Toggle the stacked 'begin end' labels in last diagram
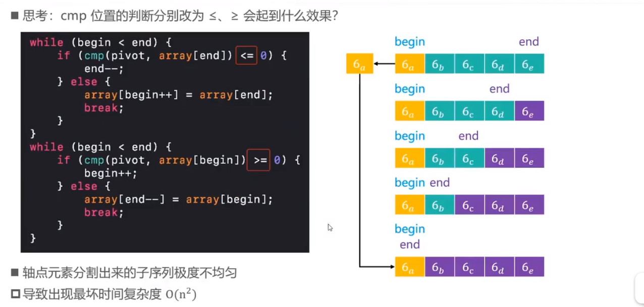Image resolution: width=644 pixels, height=307 pixels. (409, 236)
